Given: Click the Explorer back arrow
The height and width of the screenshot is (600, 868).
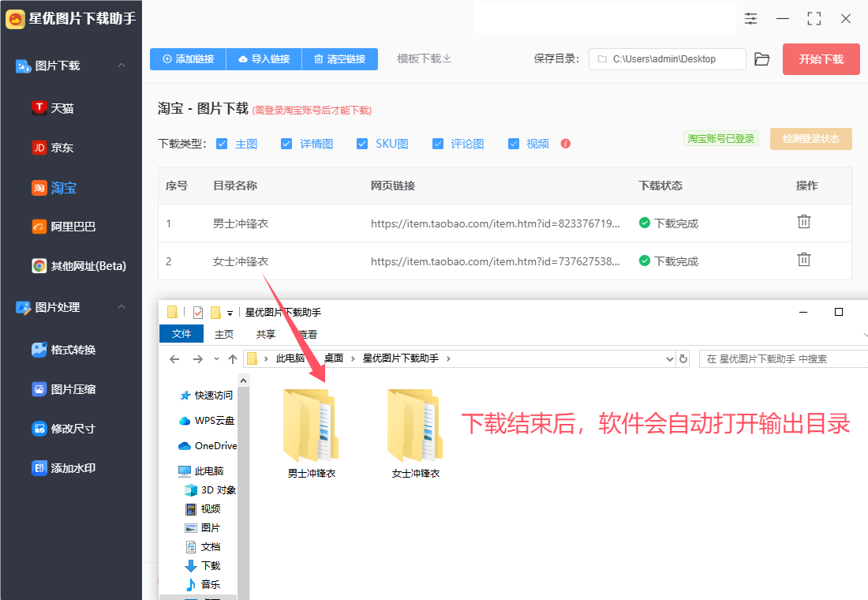Looking at the screenshot, I should 174,359.
